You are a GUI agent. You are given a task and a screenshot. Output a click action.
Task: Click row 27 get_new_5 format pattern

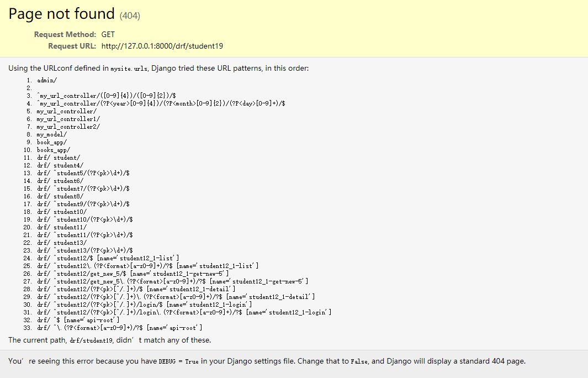(172, 281)
